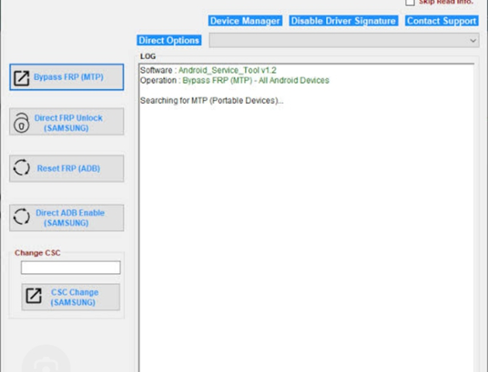Open the Direct Options combo box

pyautogui.click(x=344, y=40)
